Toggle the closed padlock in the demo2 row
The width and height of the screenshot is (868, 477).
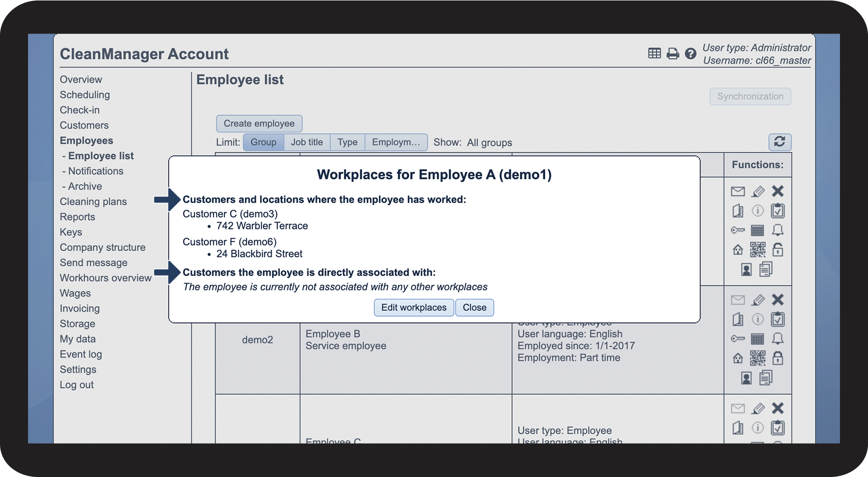coord(778,358)
